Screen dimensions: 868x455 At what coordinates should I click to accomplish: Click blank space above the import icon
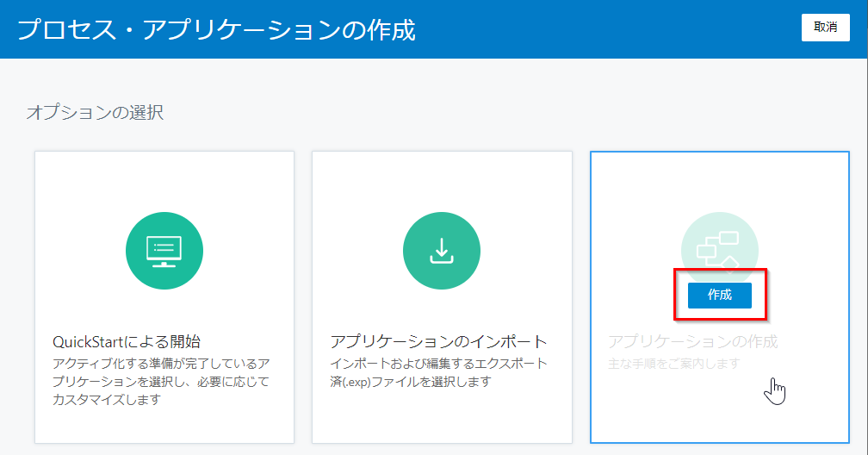442,181
